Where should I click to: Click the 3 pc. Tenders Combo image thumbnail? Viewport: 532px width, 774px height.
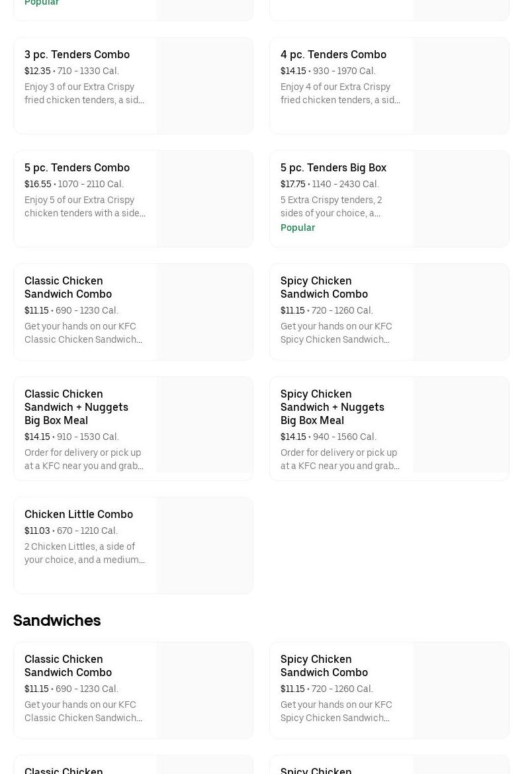(204, 86)
